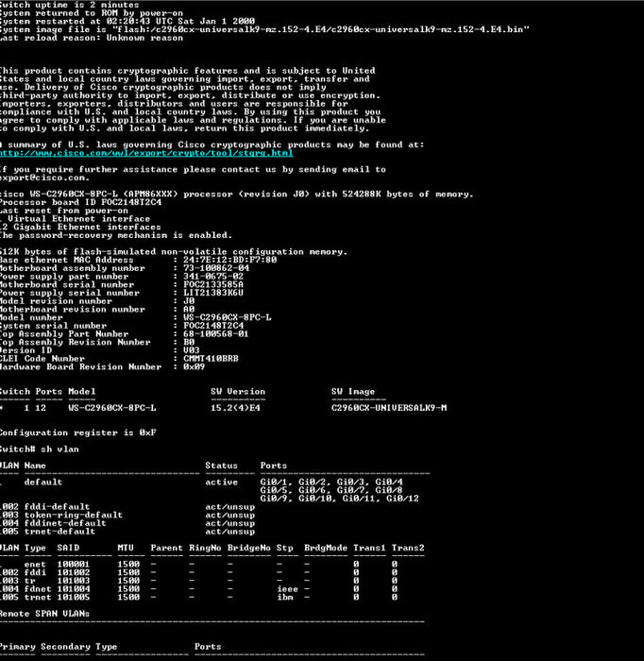
Task: Select motherboard serial number FOC2133585A
Action: (x=213, y=284)
